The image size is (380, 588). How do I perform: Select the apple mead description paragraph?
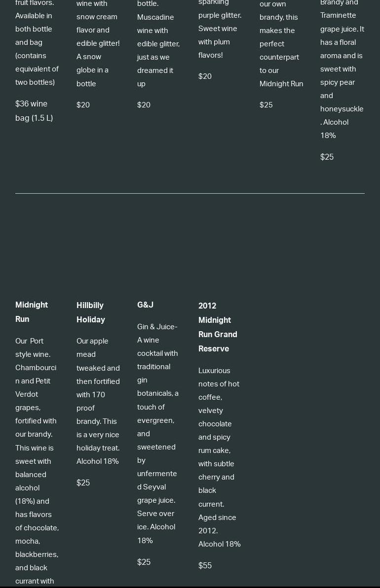(98, 401)
